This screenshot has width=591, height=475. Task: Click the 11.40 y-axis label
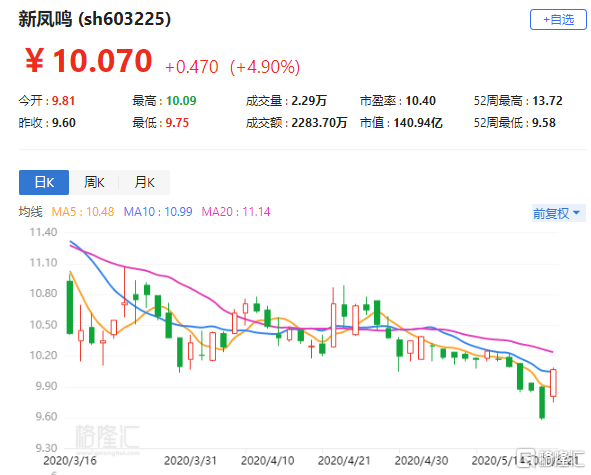43,232
